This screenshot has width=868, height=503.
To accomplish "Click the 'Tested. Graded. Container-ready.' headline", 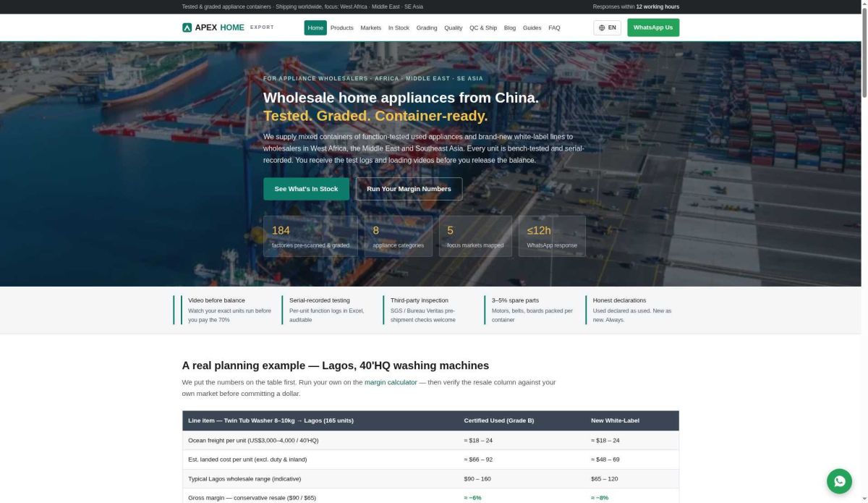I will click(375, 116).
